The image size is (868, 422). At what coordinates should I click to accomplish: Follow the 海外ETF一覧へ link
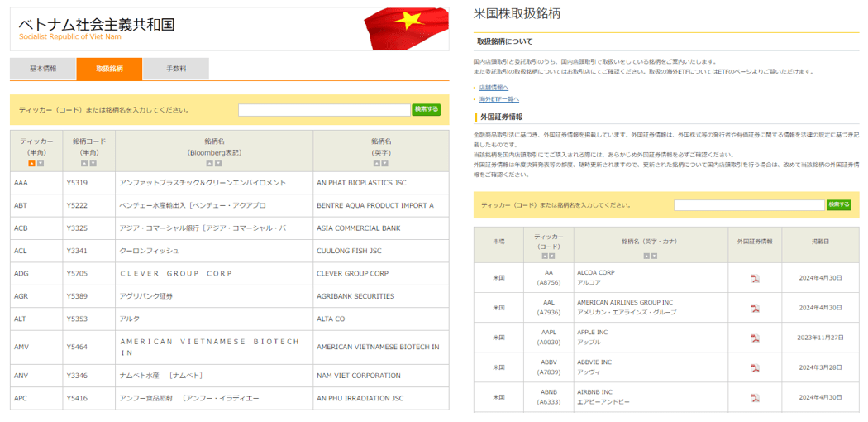click(x=499, y=99)
